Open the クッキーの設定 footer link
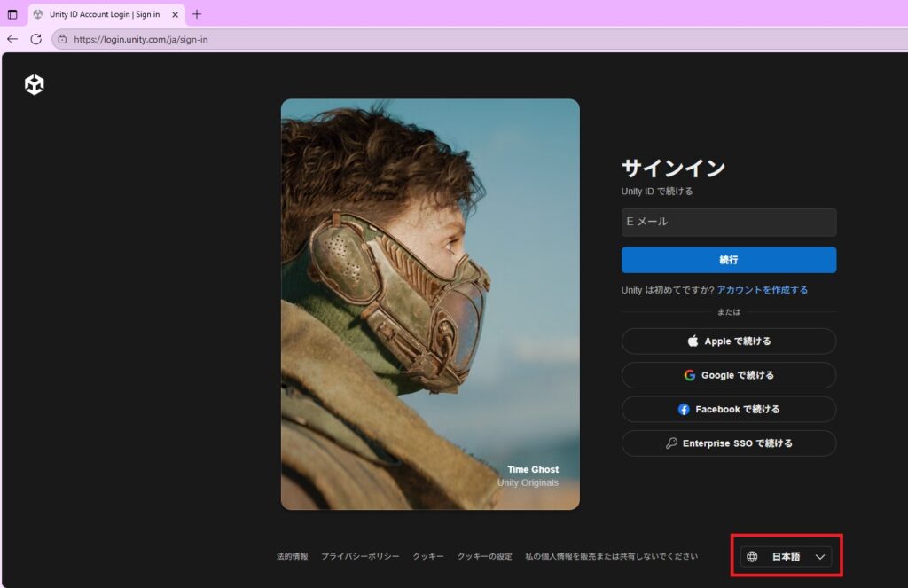The width and height of the screenshot is (908, 588). click(x=485, y=556)
